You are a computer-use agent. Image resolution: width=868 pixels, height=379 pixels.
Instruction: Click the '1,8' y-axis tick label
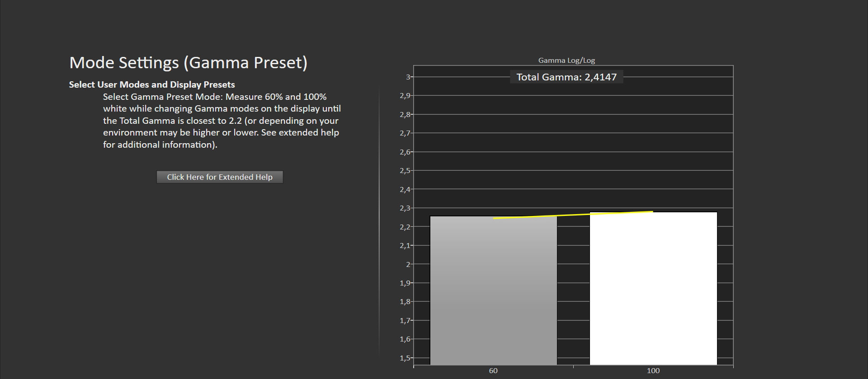point(405,302)
